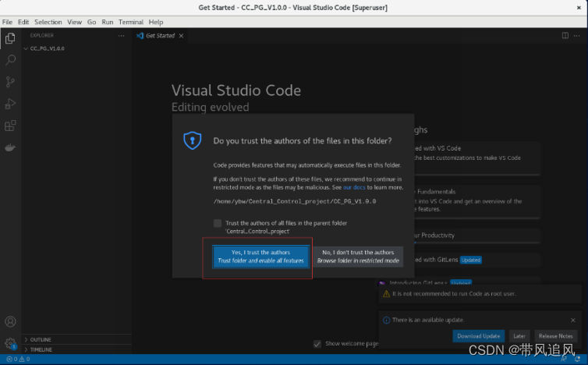Screen dimensions: 588x365
Task: Open the View menu
Action: (x=74, y=22)
